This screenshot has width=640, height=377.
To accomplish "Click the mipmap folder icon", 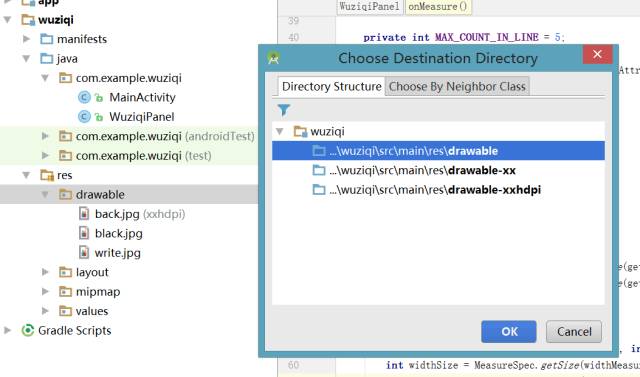I will point(65,292).
